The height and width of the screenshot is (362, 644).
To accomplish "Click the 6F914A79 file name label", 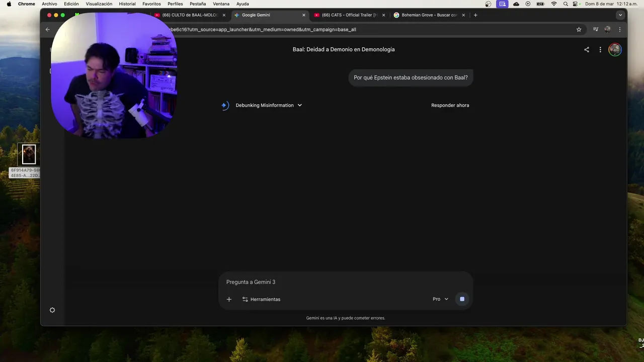I will pos(25,173).
